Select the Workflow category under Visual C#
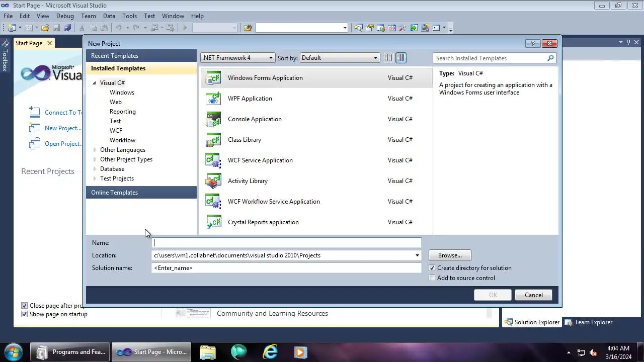Screen dimensions: 644x362 coord(122,140)
